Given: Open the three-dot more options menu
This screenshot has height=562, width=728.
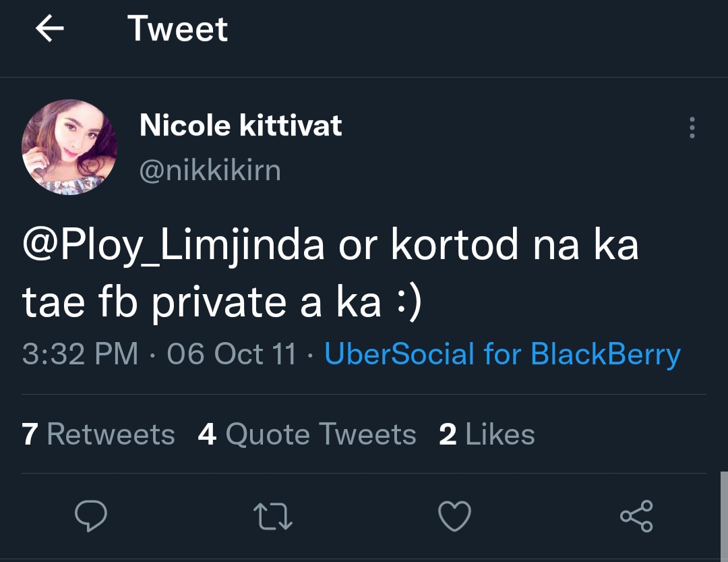Looking at the screenshot, I should 692,128.
